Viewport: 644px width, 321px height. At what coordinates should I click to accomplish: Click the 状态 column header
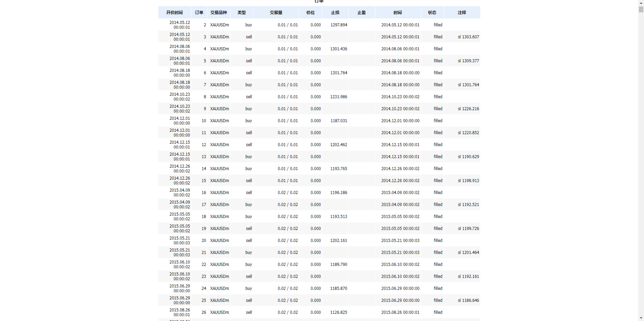(432, 12)
